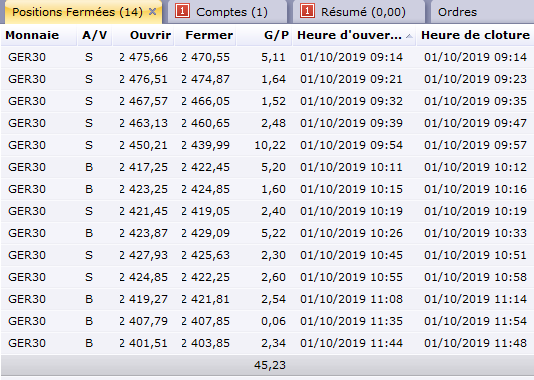Select closing time 01/10/2019 09:23
Image resolution: width=534 pixels, height=380 pixels.
click(x=475, y=79)
